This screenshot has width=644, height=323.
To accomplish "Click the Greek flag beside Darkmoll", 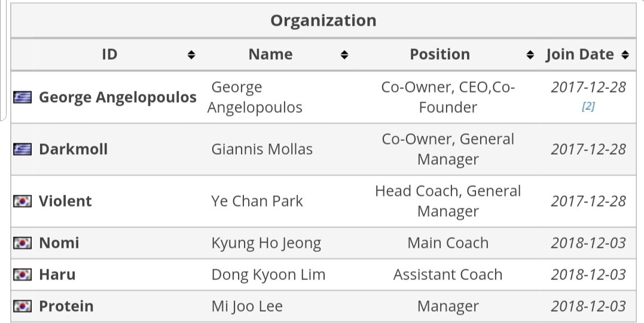I will pos(22,149).
